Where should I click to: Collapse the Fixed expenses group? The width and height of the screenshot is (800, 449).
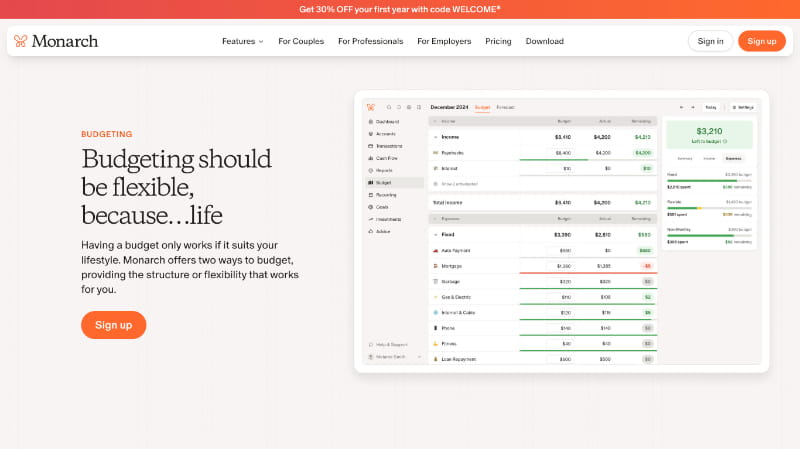[435, 235]
